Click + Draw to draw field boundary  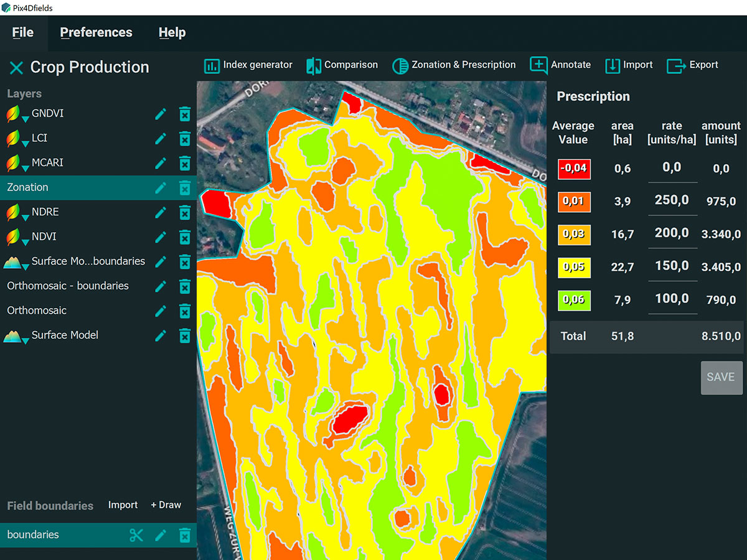click(166, 505)
